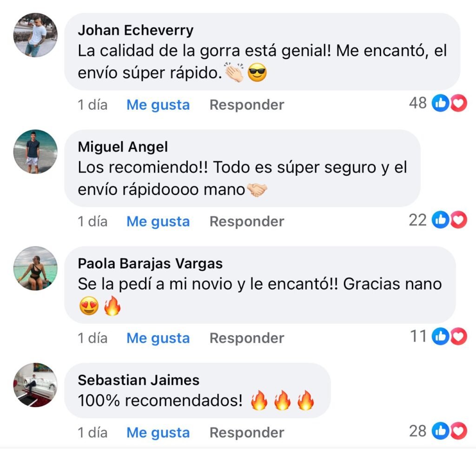Like Johan Echeverry's comment with Me gusta
476x450 pixels.
coord(158,105)
